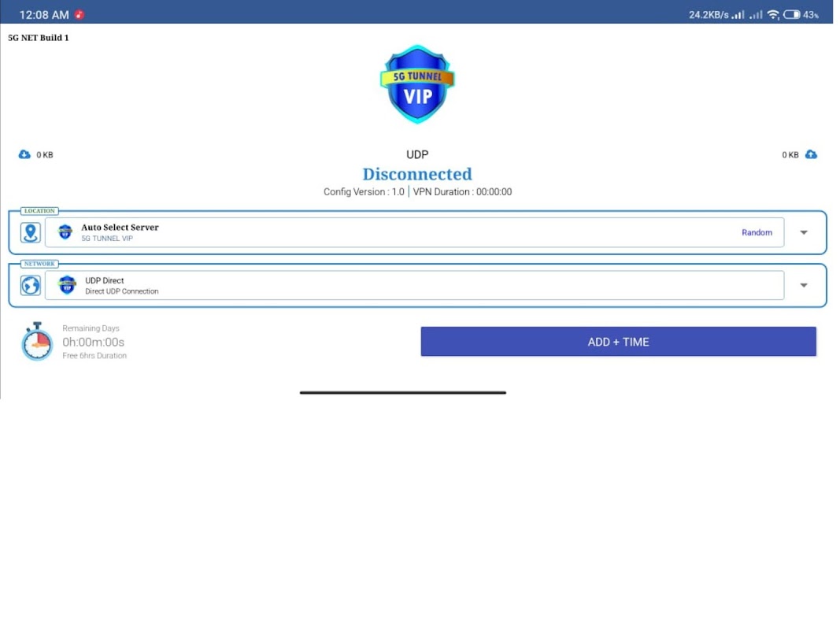840x630 pixels.
Task: Click the 5G NET Build 1 title
Action: (39, 38)
